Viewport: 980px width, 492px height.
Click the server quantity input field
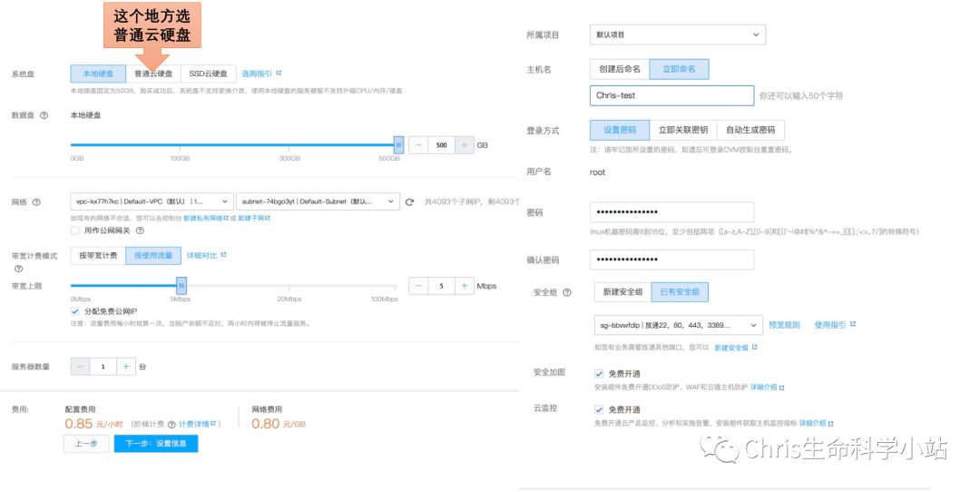pos(103,367)
